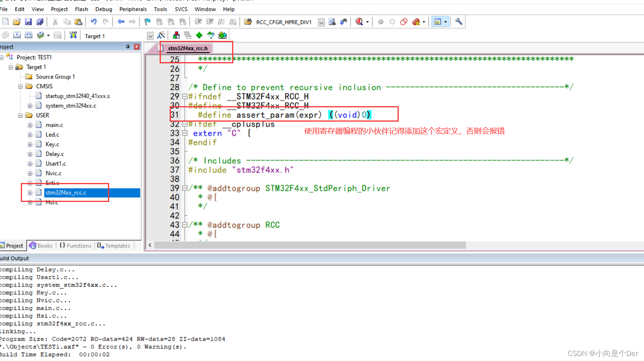Viewport: 644px width, 361px height.
Task: Comment the selection with the // icon
Action: (x=221, y=22)
